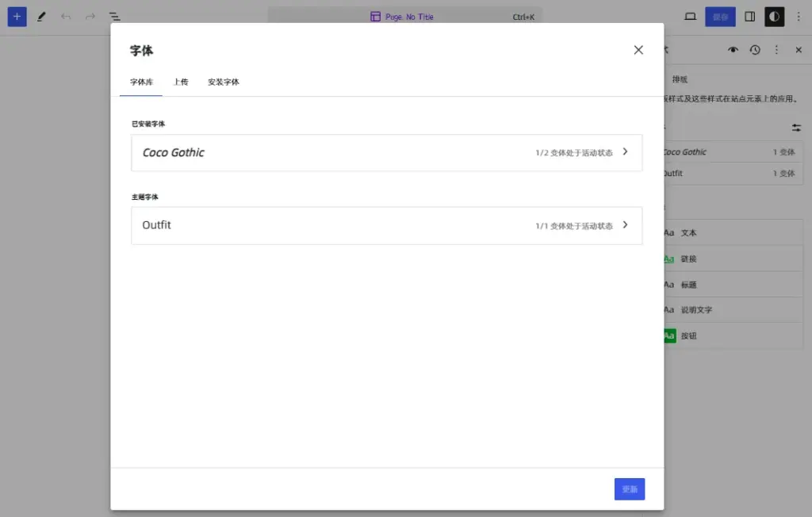Toggle the Style Book eye icon
This screenshot has height=517, width=812.
(733, 50)
